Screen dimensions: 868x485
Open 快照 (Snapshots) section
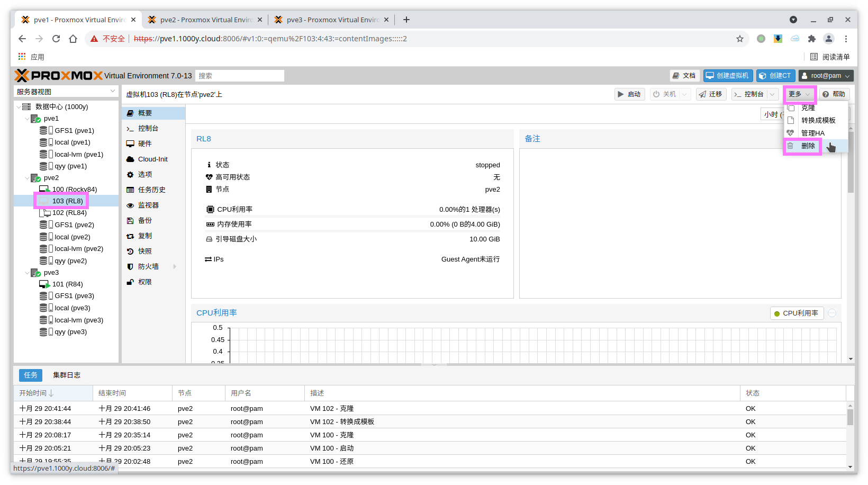click(x=144, y=252)
